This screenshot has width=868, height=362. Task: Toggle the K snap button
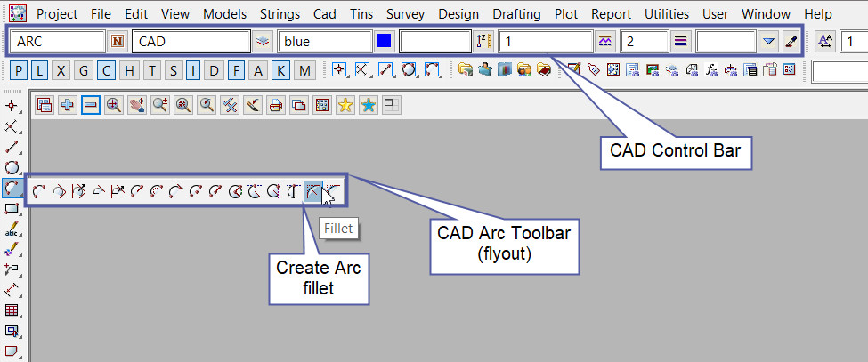point(281,71)
